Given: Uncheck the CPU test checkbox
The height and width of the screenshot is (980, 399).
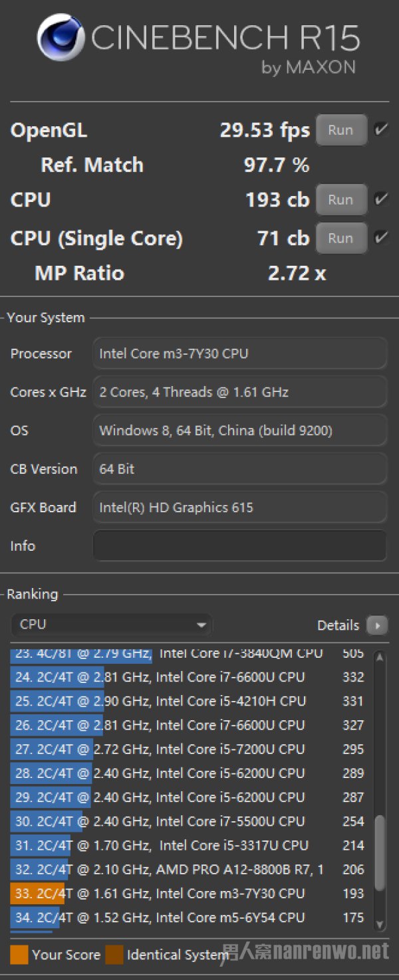Looking at the screenshot, I should [x=382, y=199].
